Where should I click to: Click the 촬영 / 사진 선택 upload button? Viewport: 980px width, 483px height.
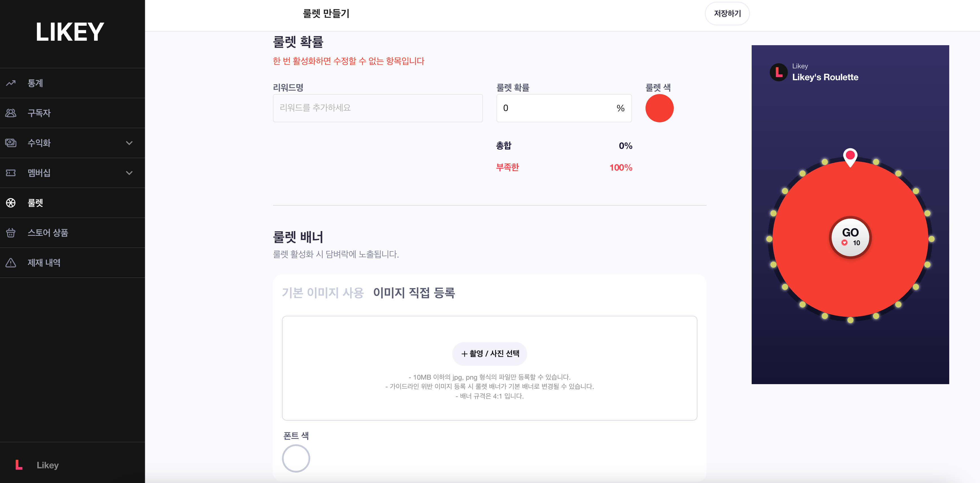pyautogui.click(x=489, y=354)
